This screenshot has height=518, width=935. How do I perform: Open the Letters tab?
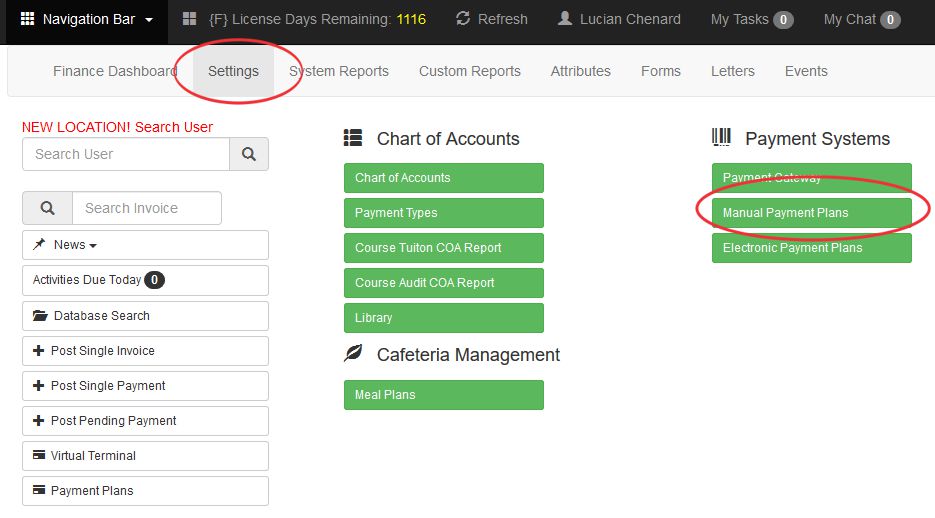(x=733, y=71)
